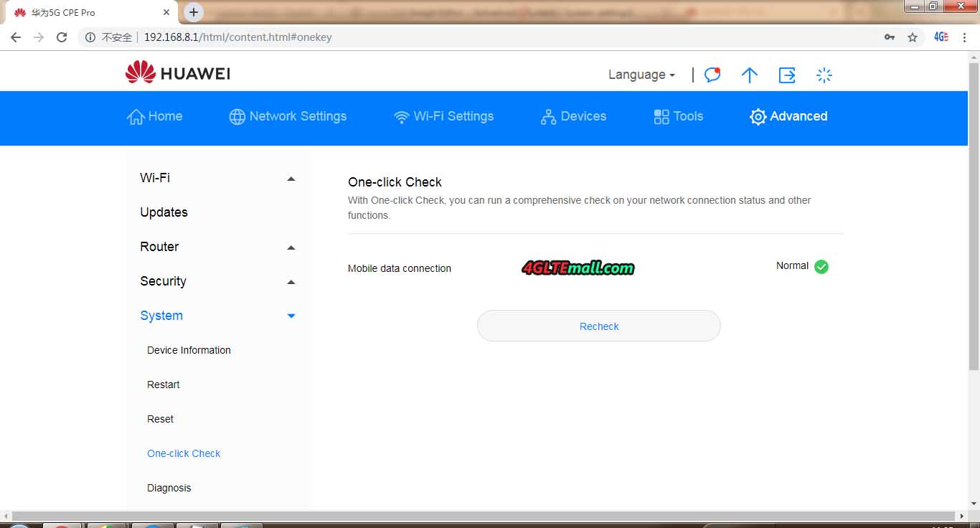Click the logout exit icon
Viewport: 980px width, 528px height.
pyautogui.click(x=787, y=75)
